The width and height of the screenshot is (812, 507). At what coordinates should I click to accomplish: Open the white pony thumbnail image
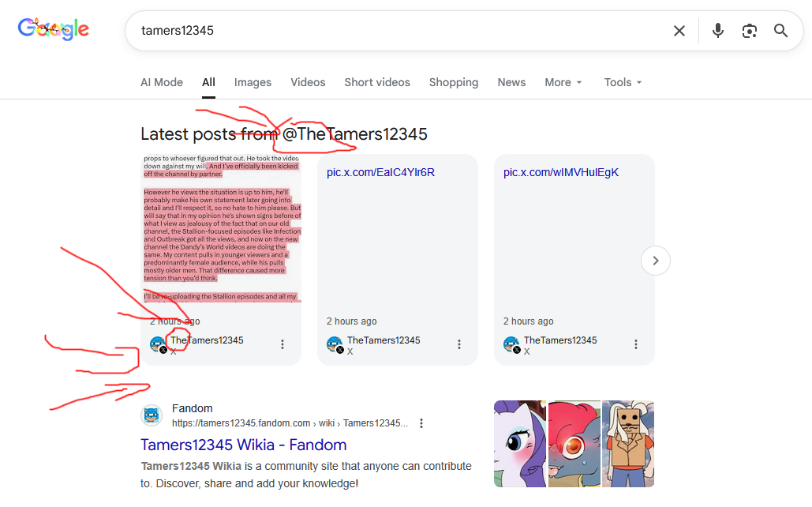click(520, 444)
